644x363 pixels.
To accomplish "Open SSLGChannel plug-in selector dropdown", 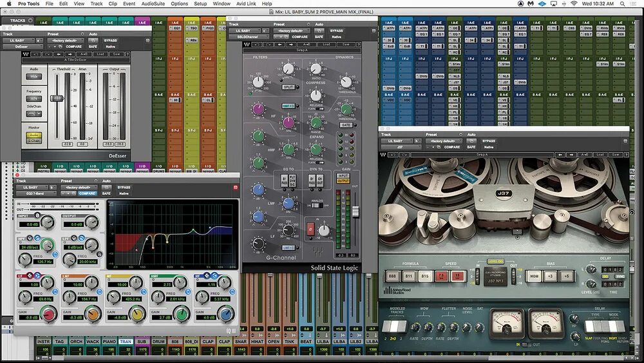I will [249, 37].
